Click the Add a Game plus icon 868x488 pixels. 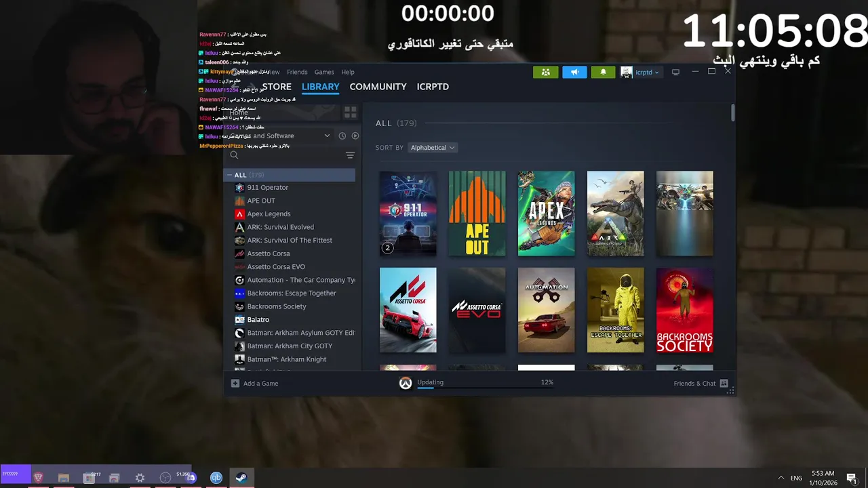(x=235, y=383)
